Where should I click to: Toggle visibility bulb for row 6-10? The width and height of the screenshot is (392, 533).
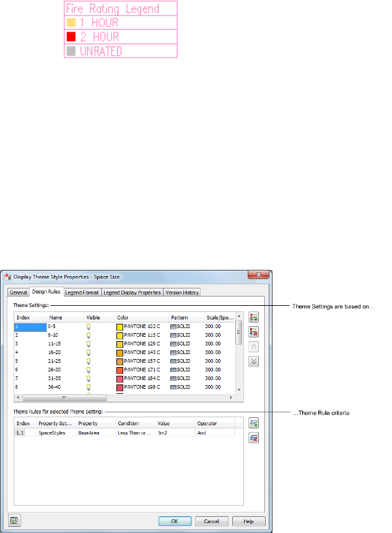(89, 335)
